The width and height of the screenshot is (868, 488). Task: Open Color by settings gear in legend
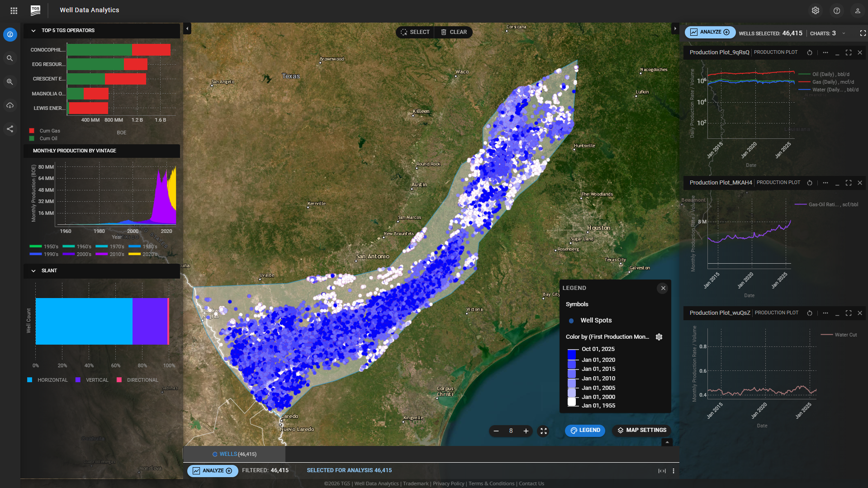pos(659,337)
